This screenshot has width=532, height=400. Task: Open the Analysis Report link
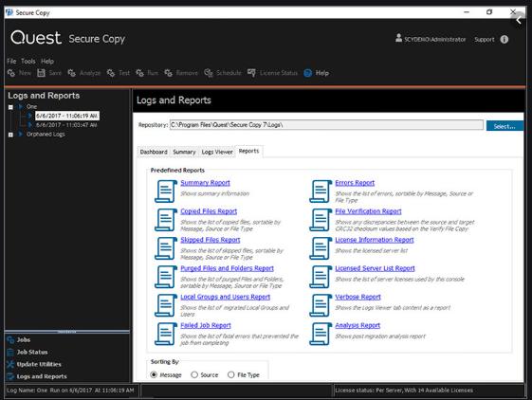point(358,325)
